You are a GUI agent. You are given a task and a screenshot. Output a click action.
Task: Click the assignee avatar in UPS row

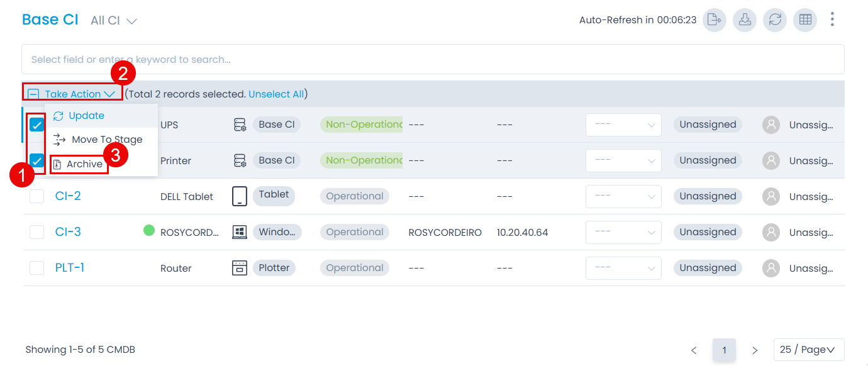click(771, 125)
